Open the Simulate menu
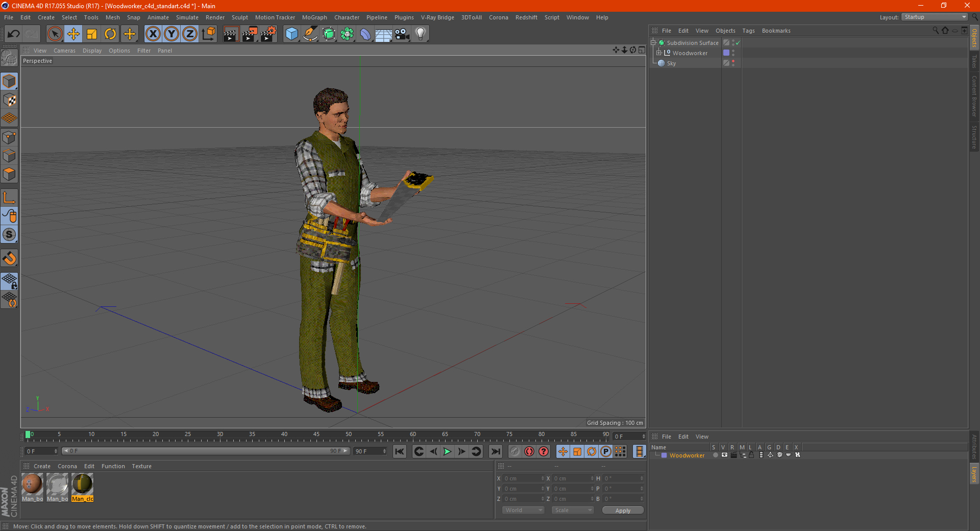The image size is (980, 531). (187, 17)
